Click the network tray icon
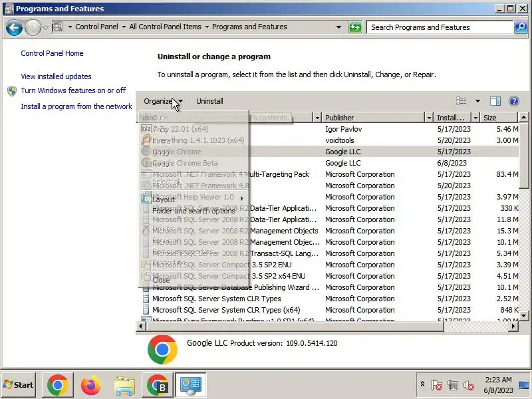The image size is (532, 399). 452,385
